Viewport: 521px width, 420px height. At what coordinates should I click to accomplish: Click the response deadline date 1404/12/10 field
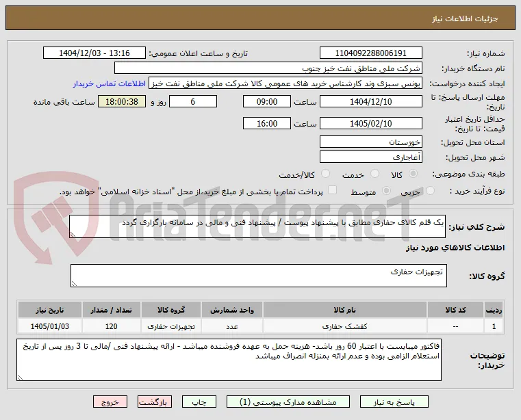coord(371,102)
